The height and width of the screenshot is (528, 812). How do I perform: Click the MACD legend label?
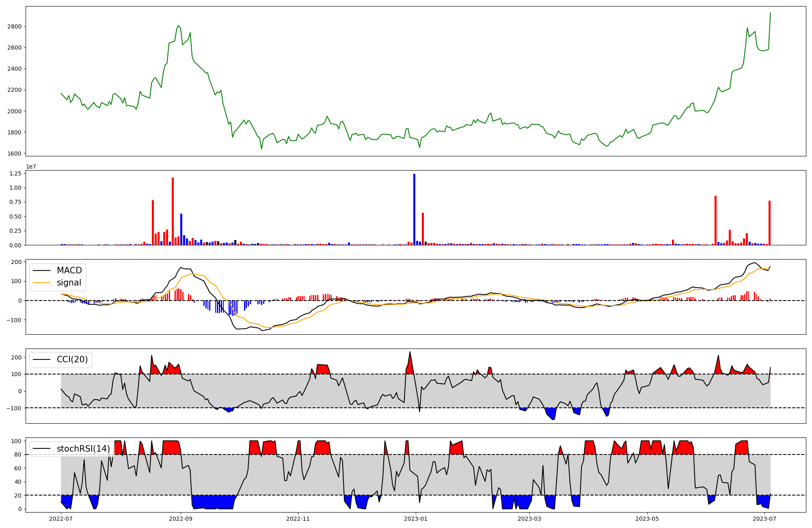(69, 270)
